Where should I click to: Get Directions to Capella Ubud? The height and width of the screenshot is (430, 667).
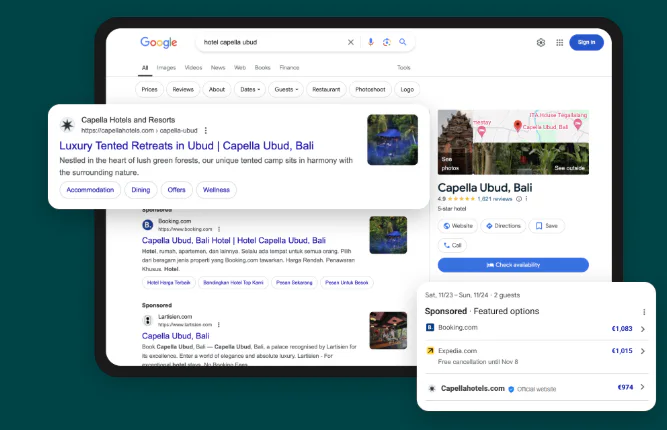click(x=503, y=226)
